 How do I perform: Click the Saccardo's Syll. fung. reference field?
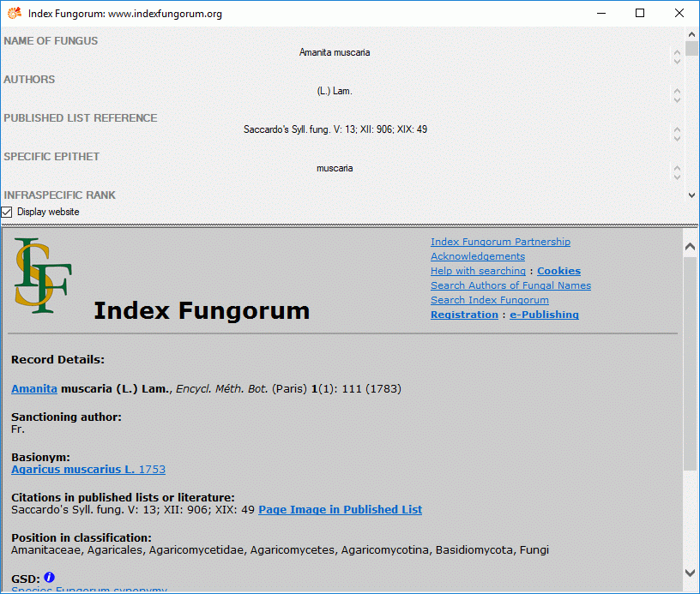point(335,129)
